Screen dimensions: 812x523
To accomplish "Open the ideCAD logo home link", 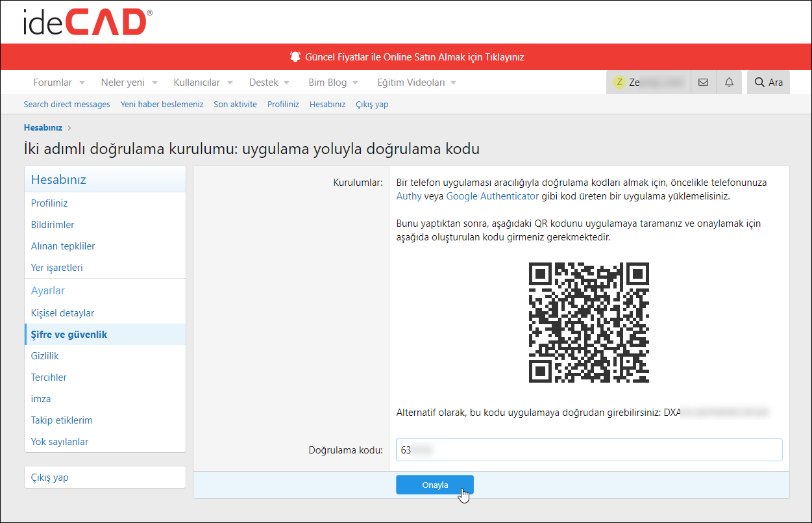I will point(88,22).
